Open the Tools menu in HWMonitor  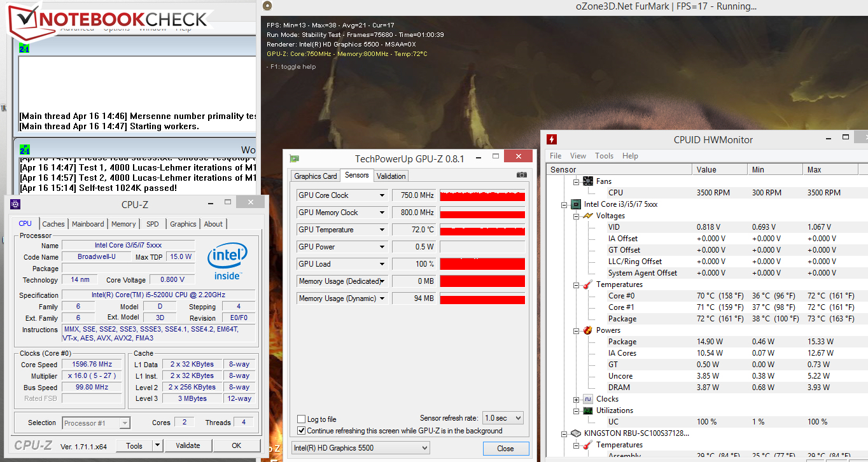pyautogui.click(x=605, y=156)
